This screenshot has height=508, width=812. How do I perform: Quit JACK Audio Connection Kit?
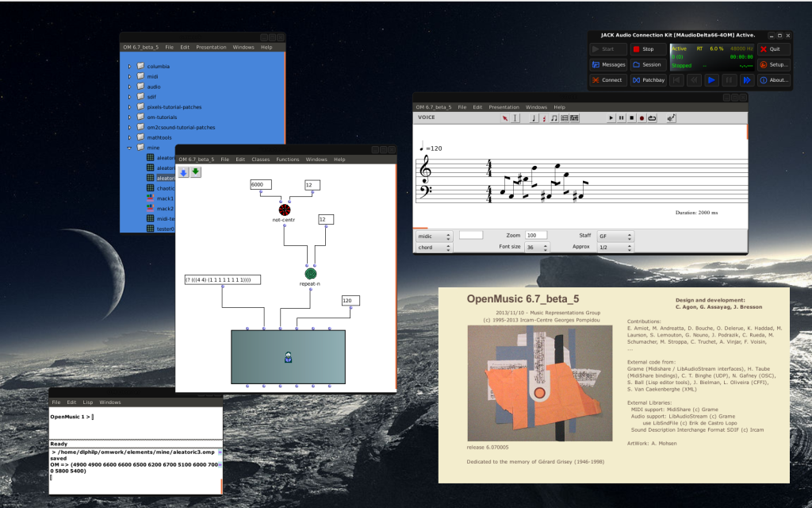[774, 49]
